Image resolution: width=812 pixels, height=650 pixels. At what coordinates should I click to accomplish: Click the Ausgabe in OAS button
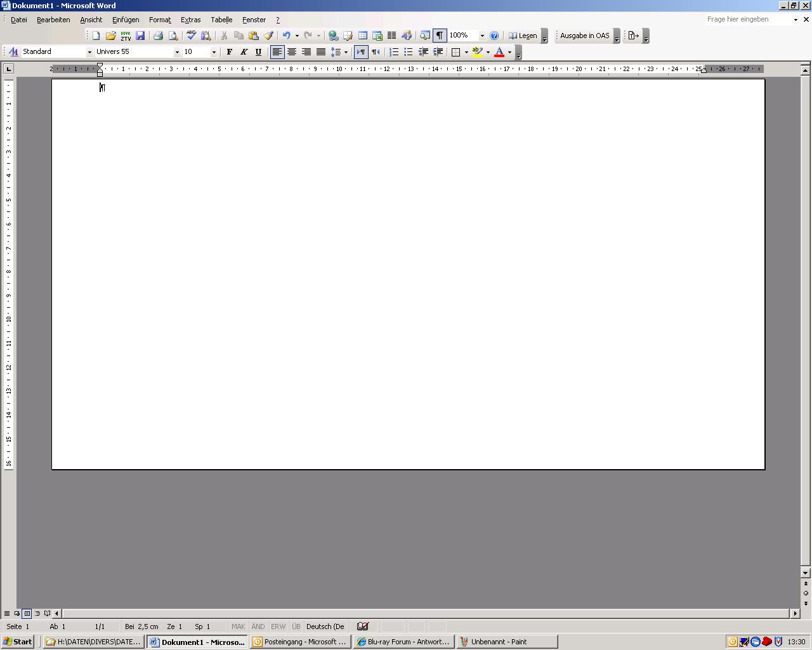coord(584,36)
